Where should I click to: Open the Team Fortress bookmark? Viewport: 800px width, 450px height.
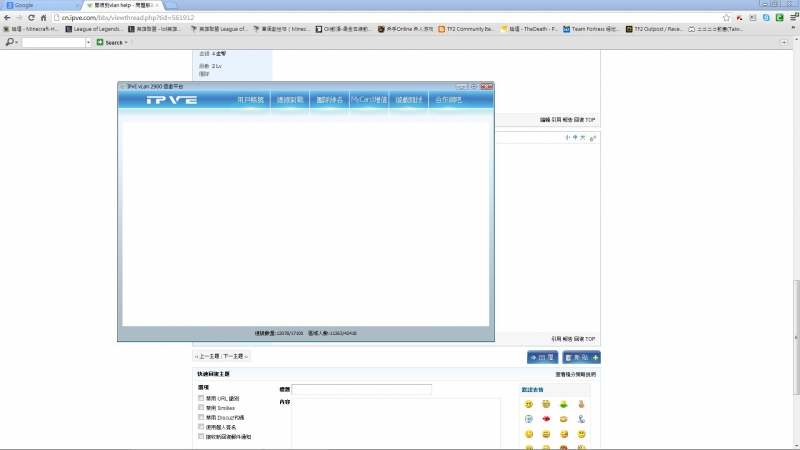point(591,29)
